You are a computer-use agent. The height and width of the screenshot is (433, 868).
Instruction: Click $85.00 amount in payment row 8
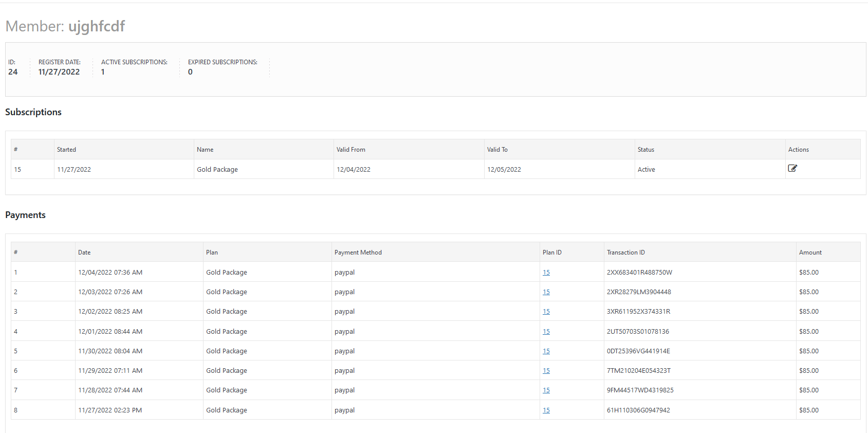click(x=809, y=410)
